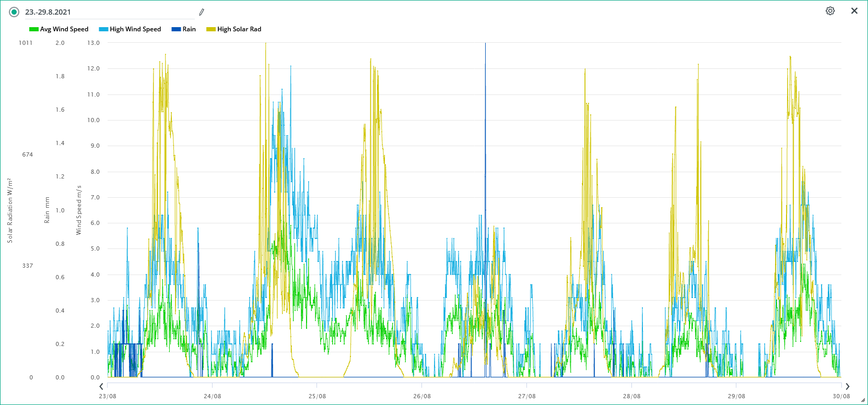The height and width of the screenshot is (405, 868).
Task: Click the pencil edit title icon
Action: coord(202,12)
